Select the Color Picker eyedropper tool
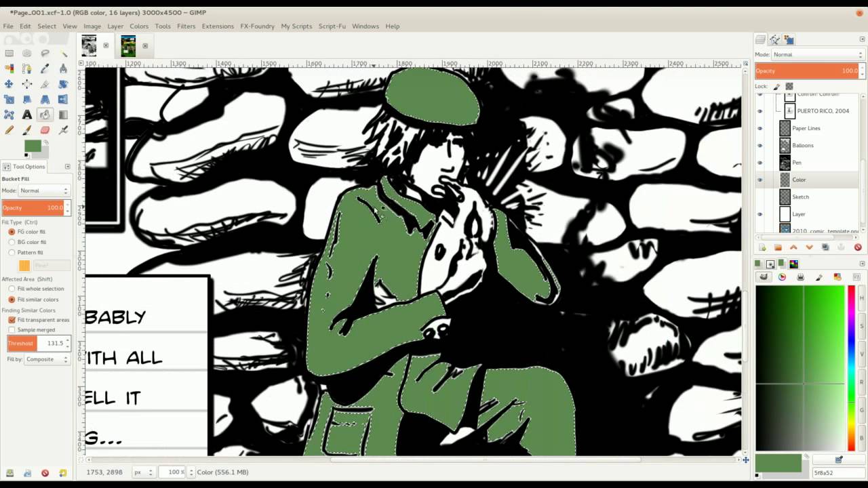This screenshot has width=868, height=488. pos(45,68)
